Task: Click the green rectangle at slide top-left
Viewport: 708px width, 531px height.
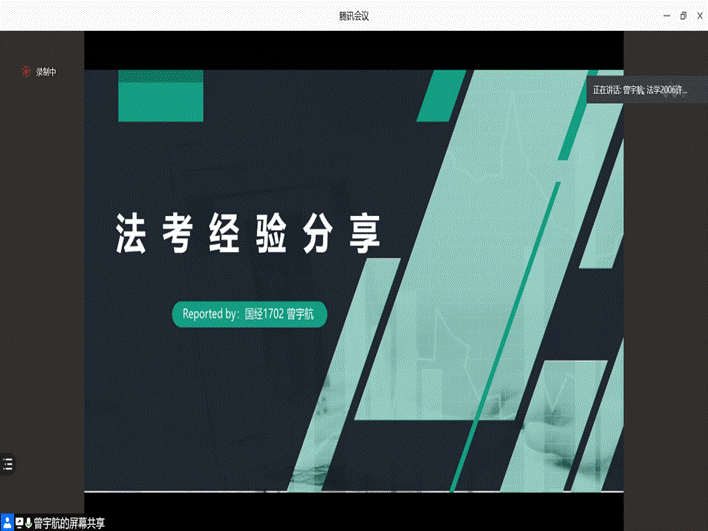Action: point(153,96)
